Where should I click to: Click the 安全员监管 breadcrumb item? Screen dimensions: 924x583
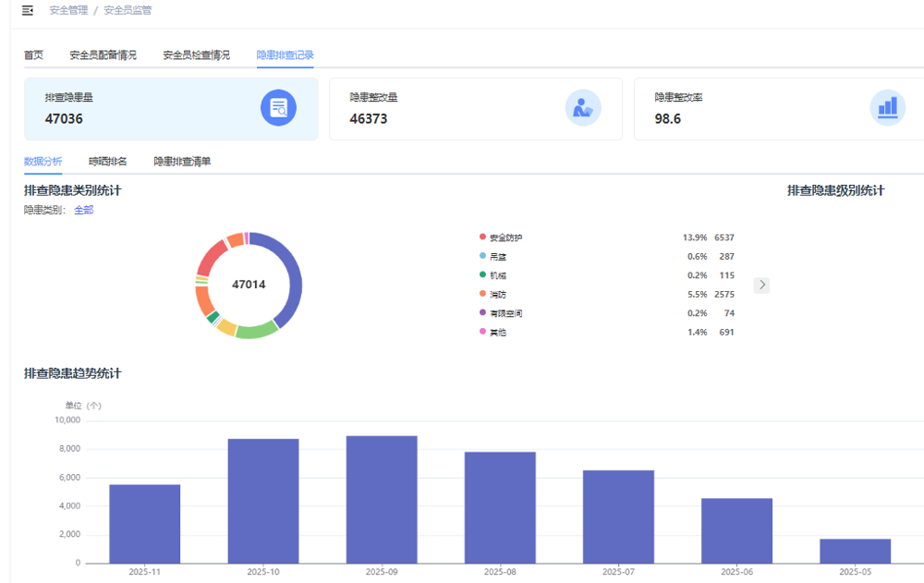[x=128, y=10]
